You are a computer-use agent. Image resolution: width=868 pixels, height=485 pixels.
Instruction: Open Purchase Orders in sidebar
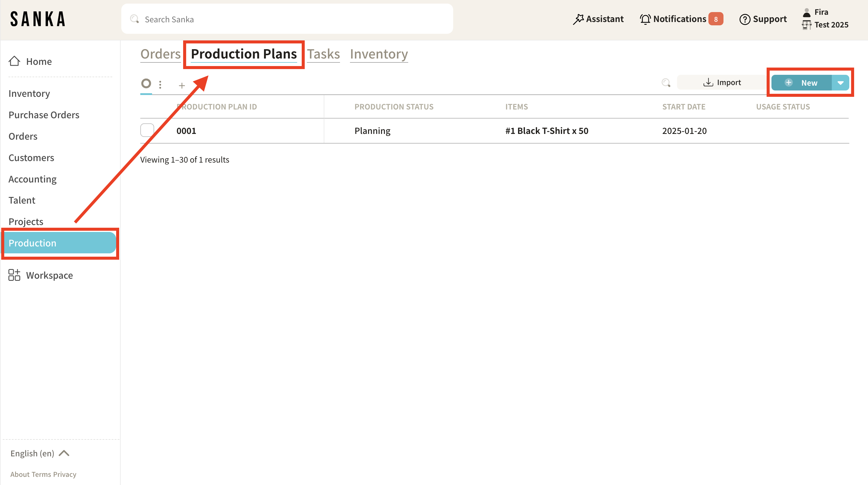click(44, 115)
